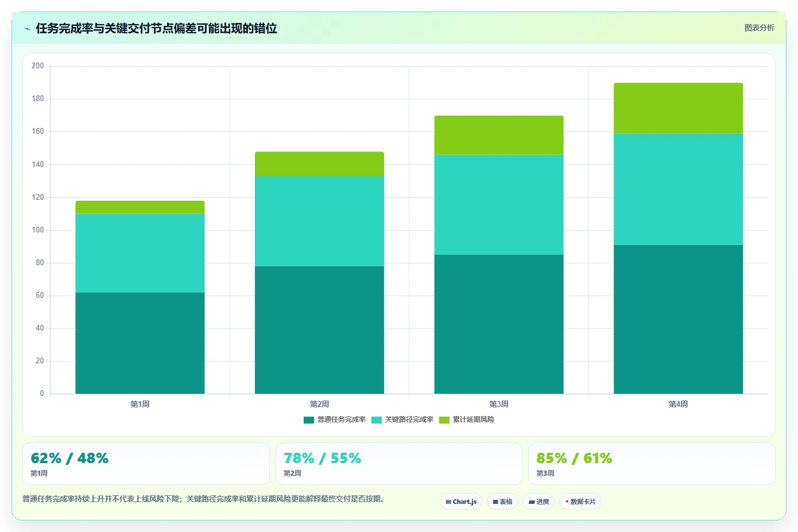
Task: Click the 60 y-axis tick label
Action: pyautogui.click(x=40, y=296)
